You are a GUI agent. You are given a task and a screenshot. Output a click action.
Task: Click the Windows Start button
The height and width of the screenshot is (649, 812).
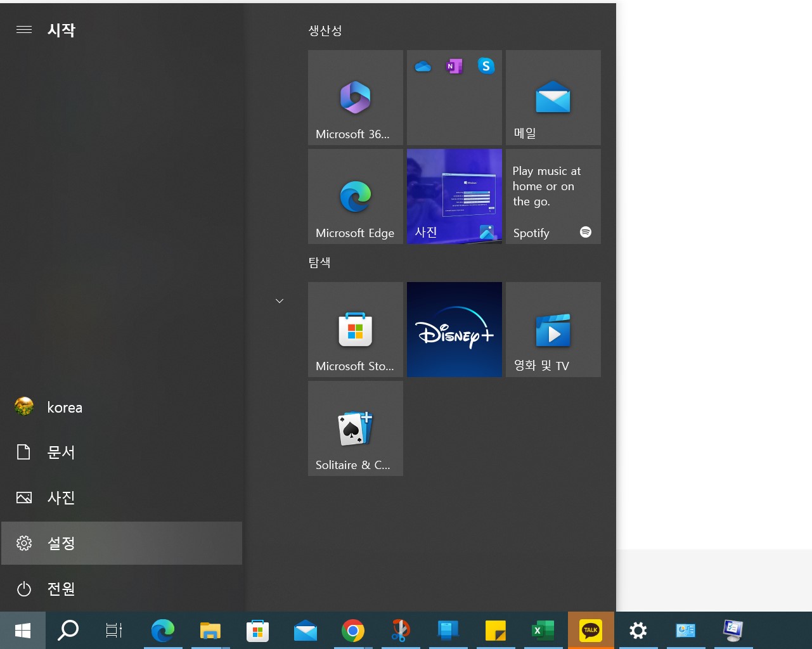click(x=23, y=630)
